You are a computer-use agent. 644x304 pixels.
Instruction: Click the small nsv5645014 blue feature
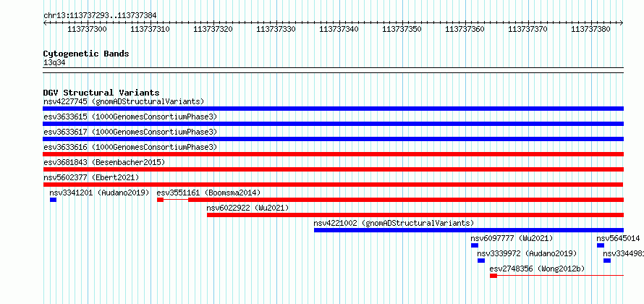click(601, 245)
